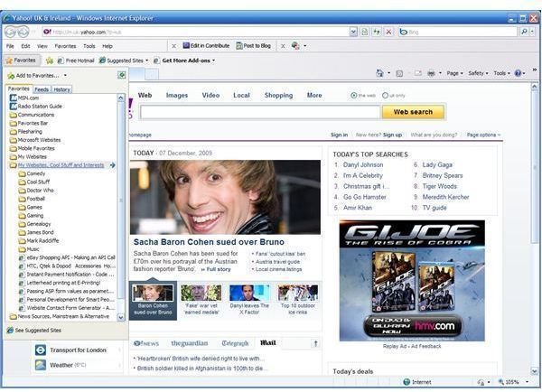
Task: Select theguardian news tab
Action: pos(190,343)
